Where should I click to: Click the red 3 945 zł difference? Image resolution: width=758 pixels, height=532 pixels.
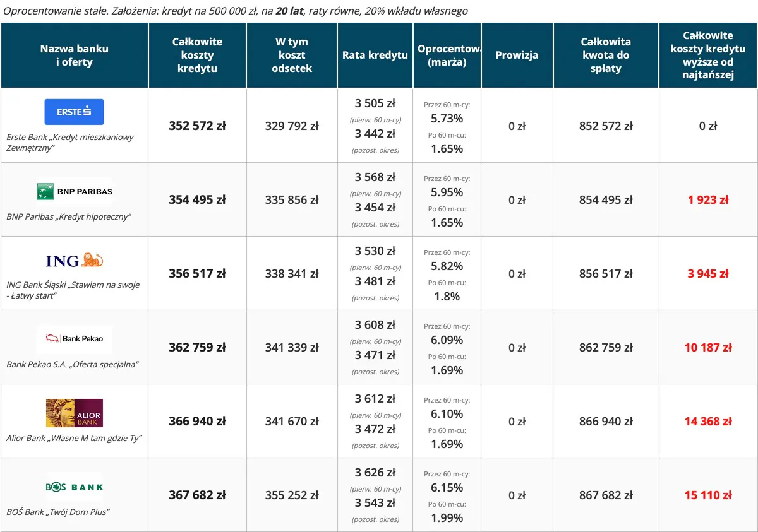coord(708,273)
